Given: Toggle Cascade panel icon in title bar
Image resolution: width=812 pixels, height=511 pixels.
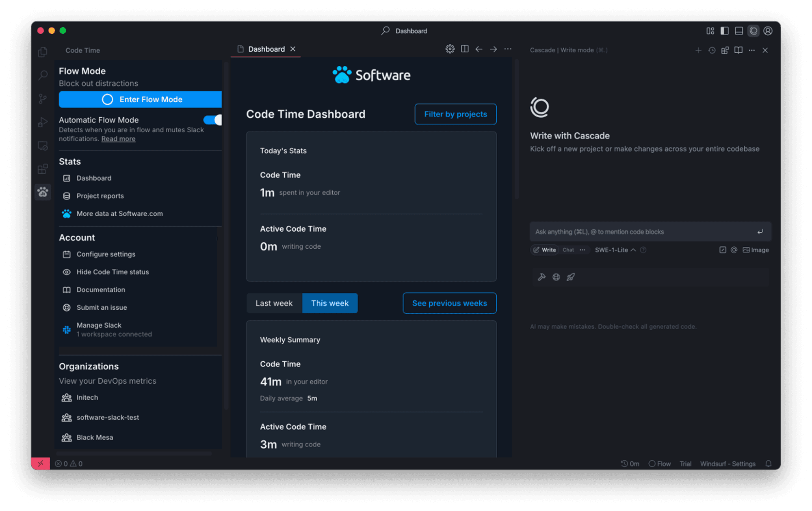Looking at the screenshot, I should click(x=754, y=31).
